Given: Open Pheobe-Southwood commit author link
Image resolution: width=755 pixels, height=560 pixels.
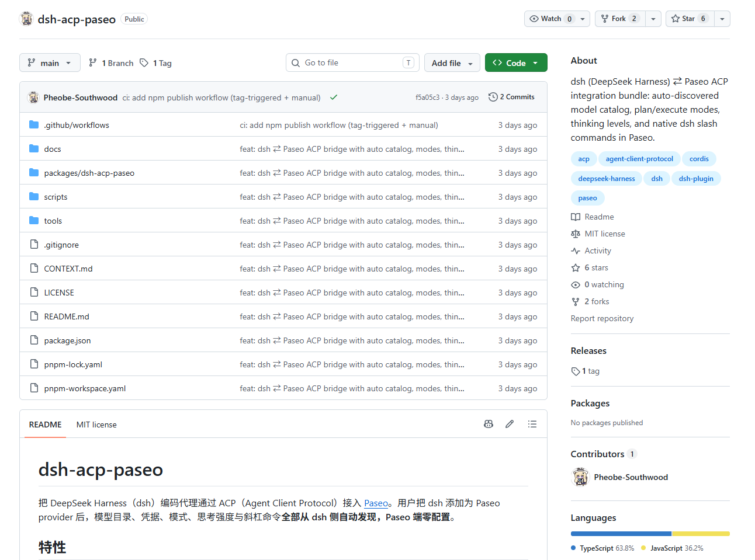Looking at the screenshot, I should pos(81,98).
